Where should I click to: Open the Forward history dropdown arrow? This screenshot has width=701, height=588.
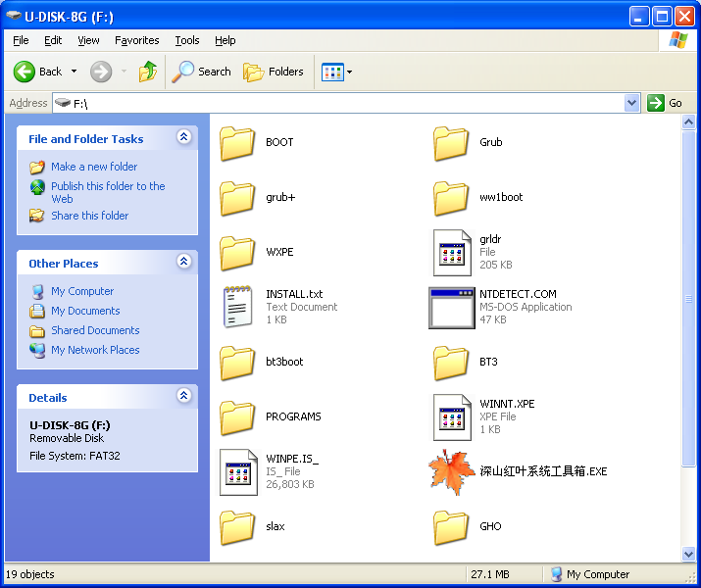(x=124, y=72)
